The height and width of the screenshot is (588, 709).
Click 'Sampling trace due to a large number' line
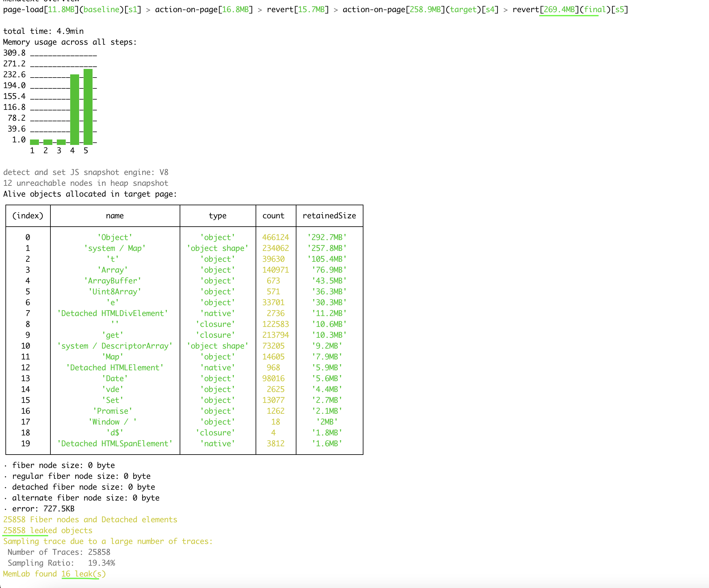pyautogui.click(x=108, y=541)
